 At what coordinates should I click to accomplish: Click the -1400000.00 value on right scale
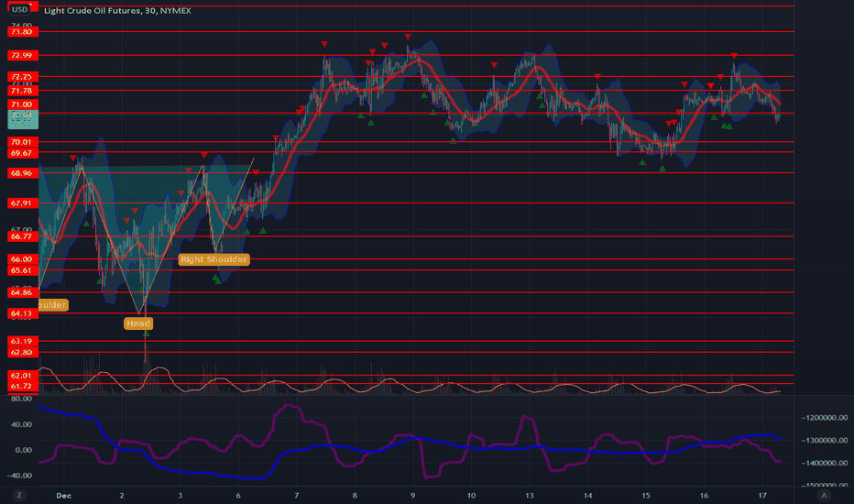pos(825,463)
